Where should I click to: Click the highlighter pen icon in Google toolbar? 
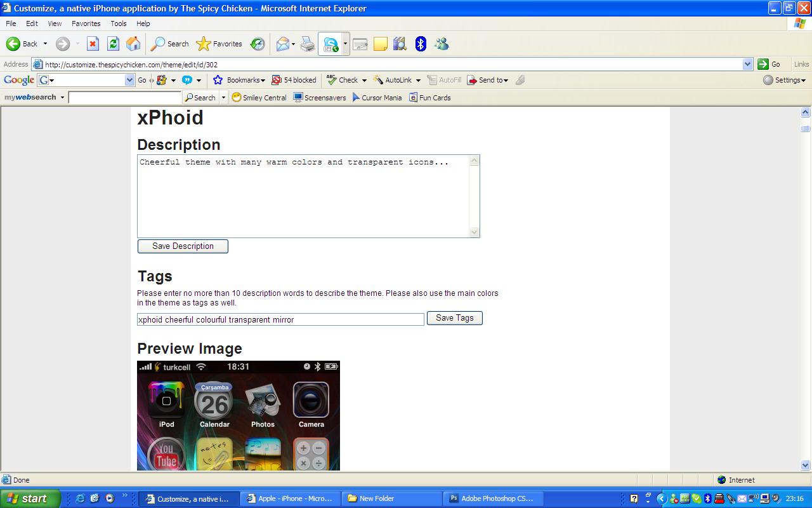[520, 80]
